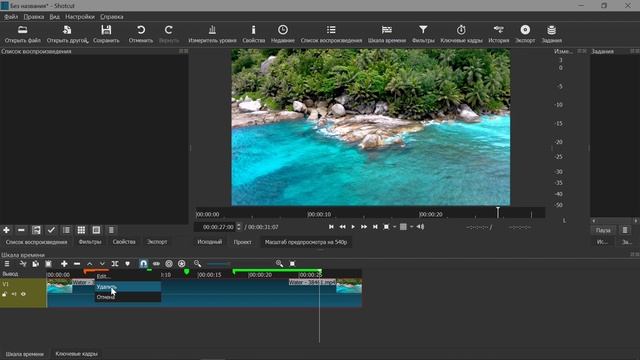The image size is (640, 360).
Task: Click Открыть другой toolbar button
Action: [67, 34]
